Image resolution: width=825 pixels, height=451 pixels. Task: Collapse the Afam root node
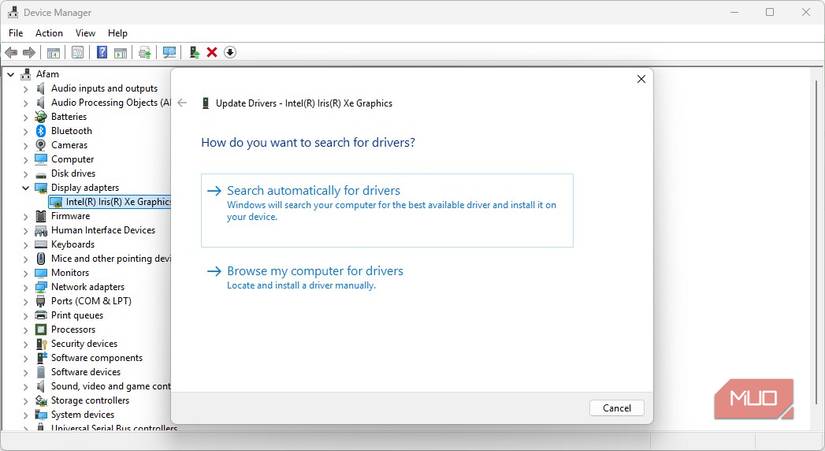coord(11,75)
